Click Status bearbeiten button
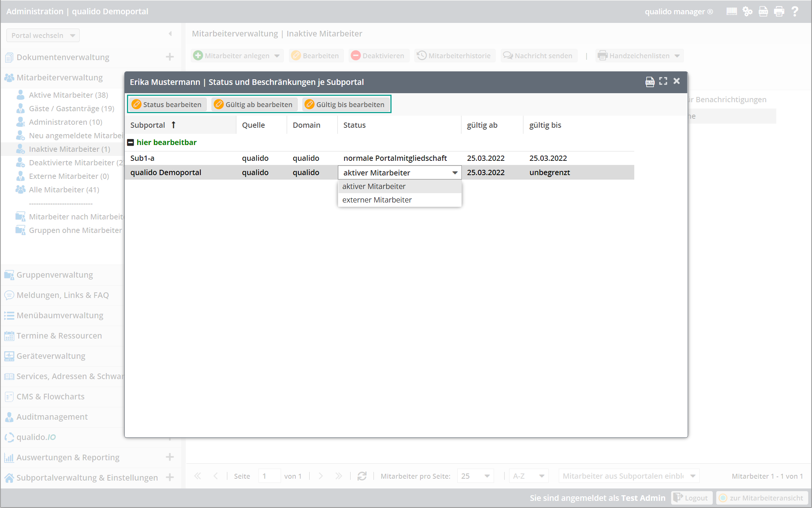 pos(167,104)
